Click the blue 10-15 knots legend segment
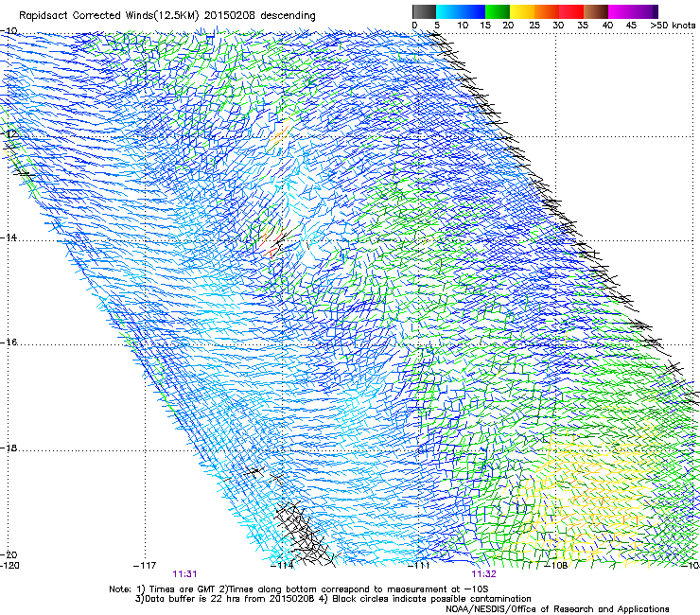The width and height of the screenshot is (700, 615). click(x=473, y=11)
